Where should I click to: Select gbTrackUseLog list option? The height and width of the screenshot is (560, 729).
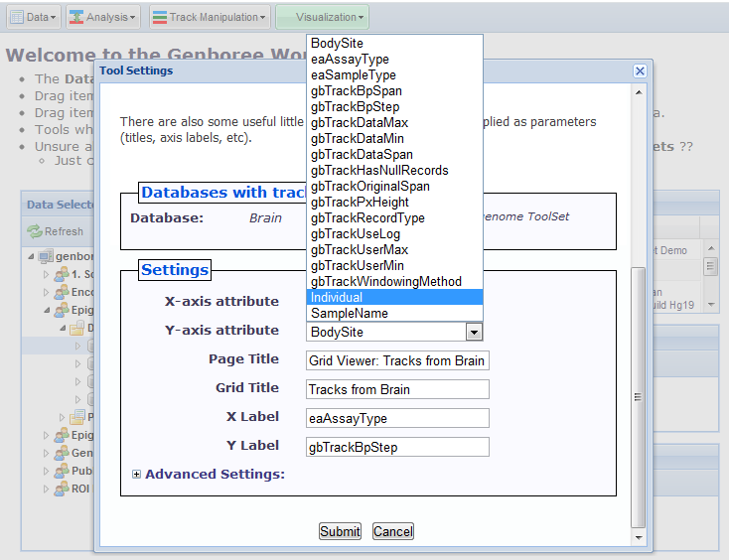point(395,233)
